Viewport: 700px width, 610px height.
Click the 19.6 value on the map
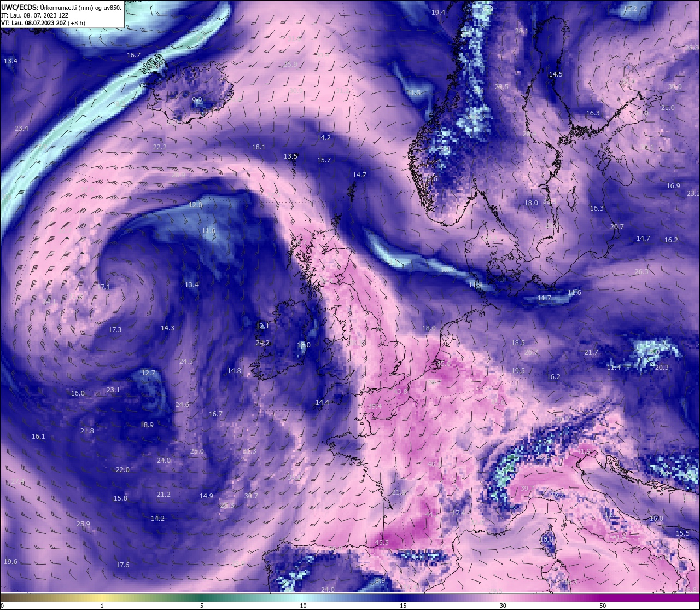tap(10, 561)
